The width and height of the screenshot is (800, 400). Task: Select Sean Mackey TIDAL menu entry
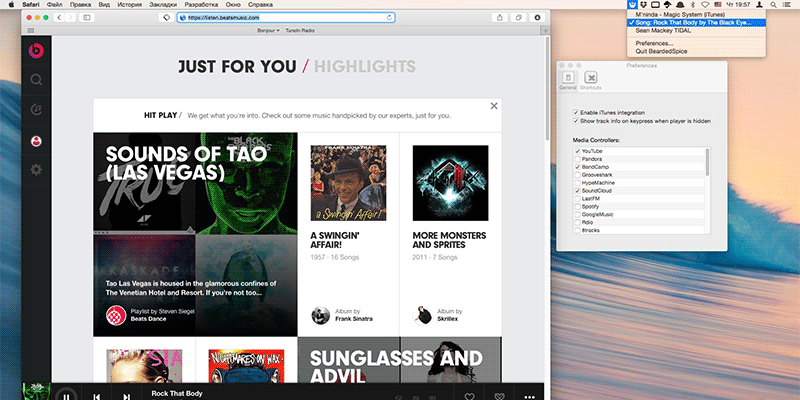(x=696, y=31)
